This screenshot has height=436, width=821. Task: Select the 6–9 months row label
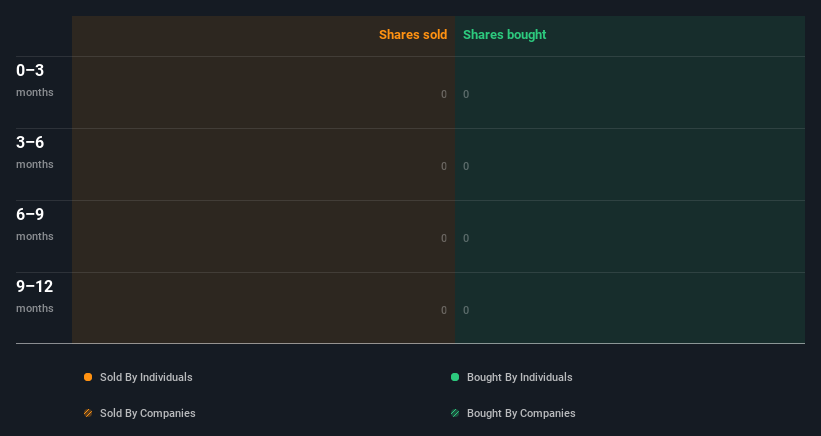click(x=35, y=224)
